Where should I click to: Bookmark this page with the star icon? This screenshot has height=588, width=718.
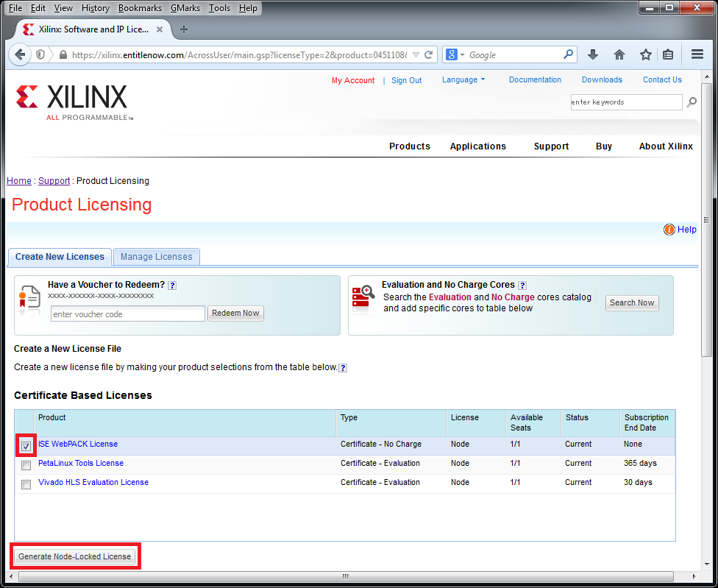(646, 55)
